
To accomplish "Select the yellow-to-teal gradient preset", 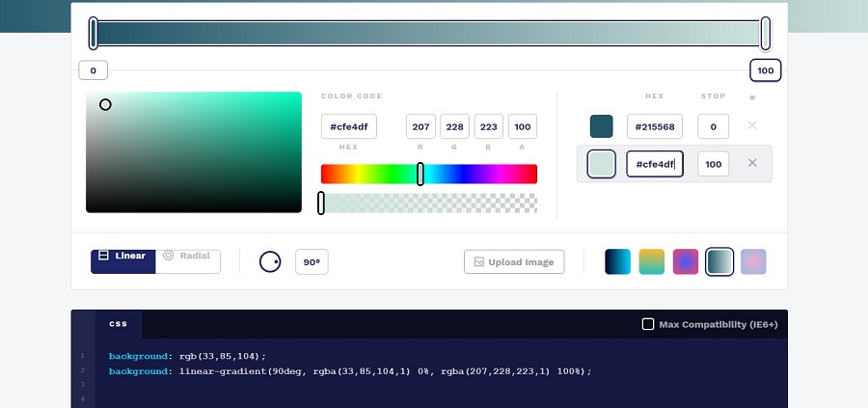I will (651, 261).
